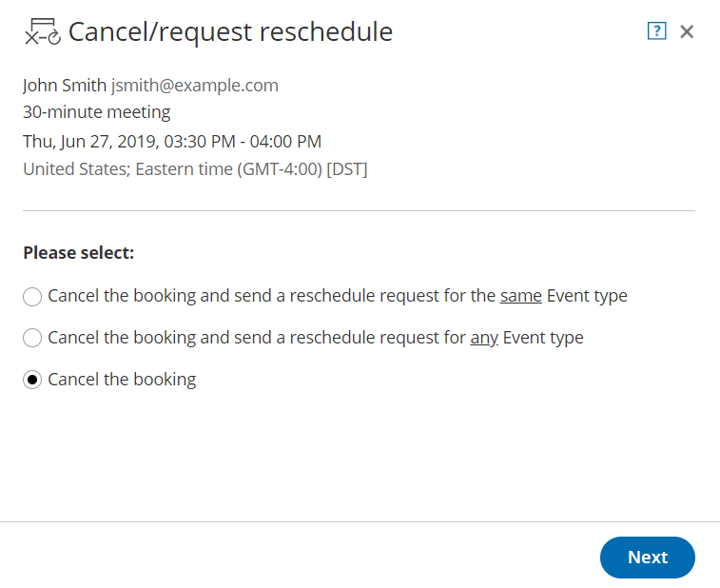This screenshot has height=588, width=720.
Task: Click the 'Please select:' heading
Action: (79, 253)
